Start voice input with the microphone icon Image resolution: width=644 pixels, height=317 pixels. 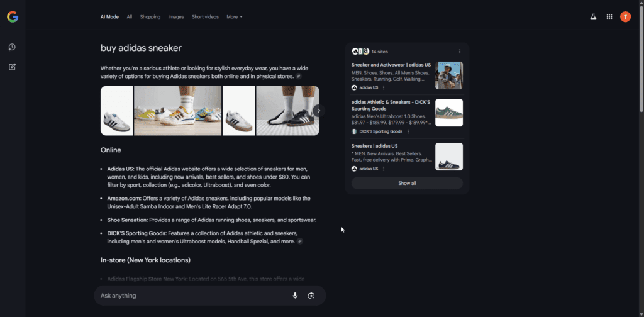point(295,296)
